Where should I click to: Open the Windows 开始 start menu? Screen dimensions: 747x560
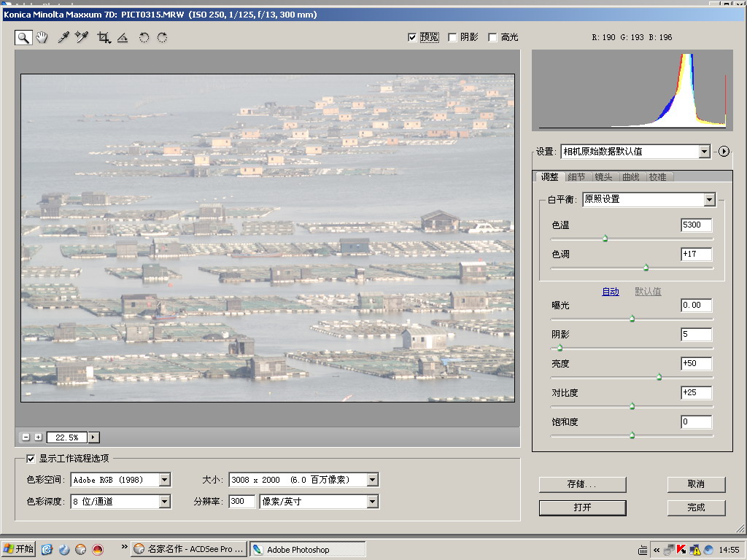point(18,549)
